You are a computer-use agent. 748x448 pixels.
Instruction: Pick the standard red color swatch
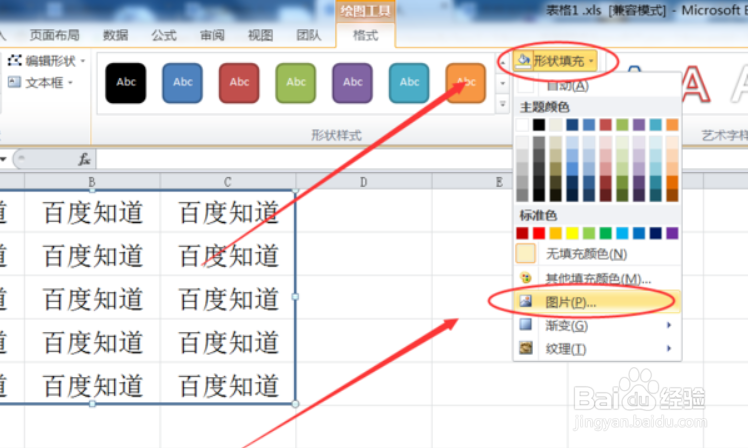click(x=539, y=233)
